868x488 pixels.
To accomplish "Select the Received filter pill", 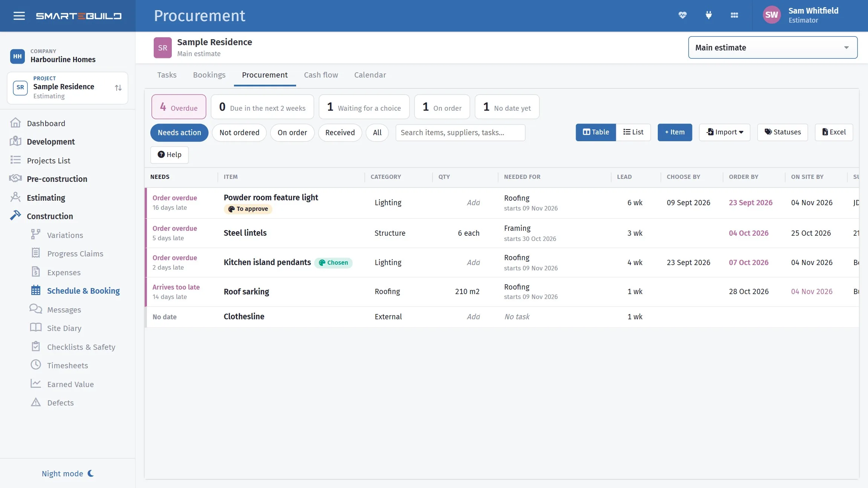I will tap(340, 133).
